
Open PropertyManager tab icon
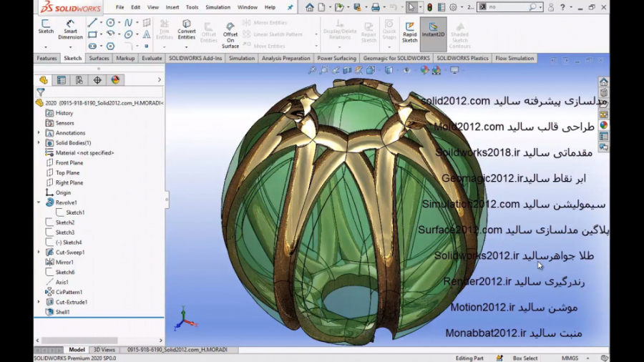pos(62,80)
